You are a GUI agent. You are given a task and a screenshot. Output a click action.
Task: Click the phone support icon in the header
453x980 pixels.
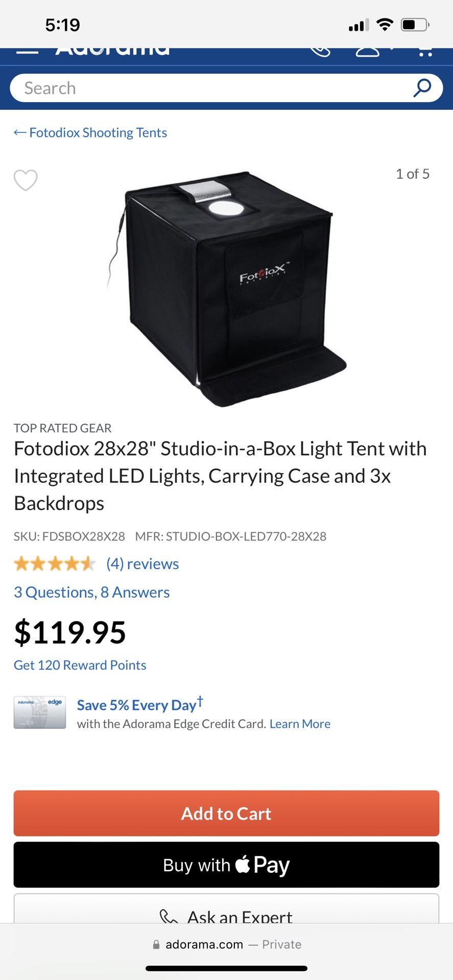tap(321, 51)
